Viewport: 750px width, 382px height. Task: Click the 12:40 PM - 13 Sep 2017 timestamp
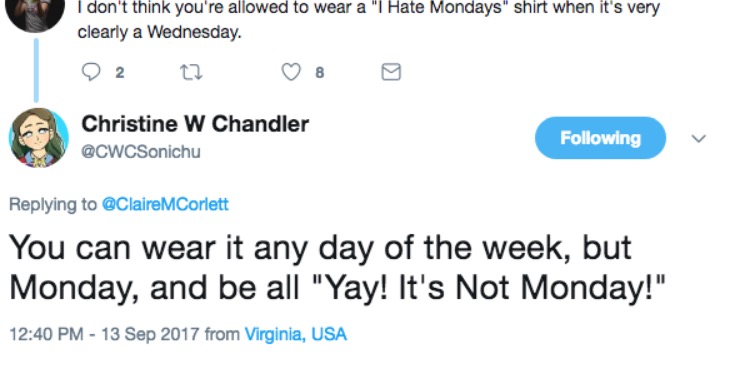[x=104, y=334]
